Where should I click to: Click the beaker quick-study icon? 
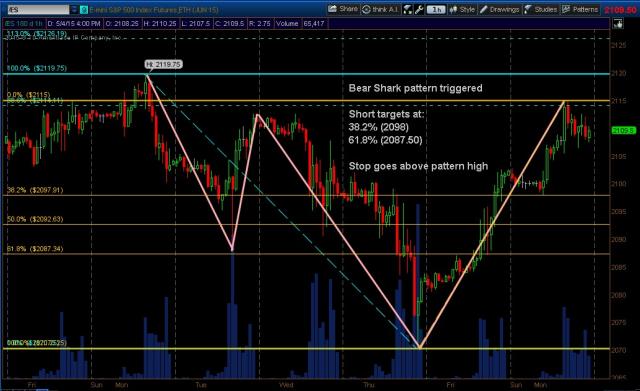[407, 9]
